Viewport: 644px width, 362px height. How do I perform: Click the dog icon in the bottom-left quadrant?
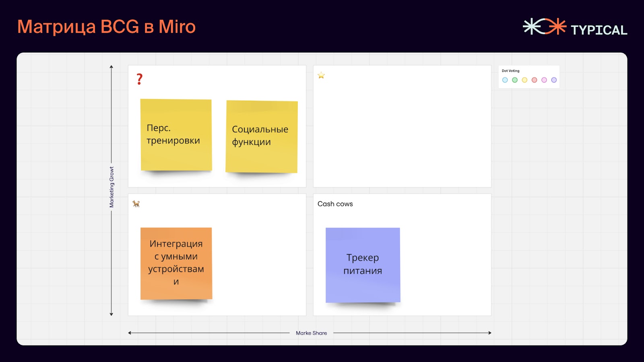pyautogui.click(x=136, y=204)
